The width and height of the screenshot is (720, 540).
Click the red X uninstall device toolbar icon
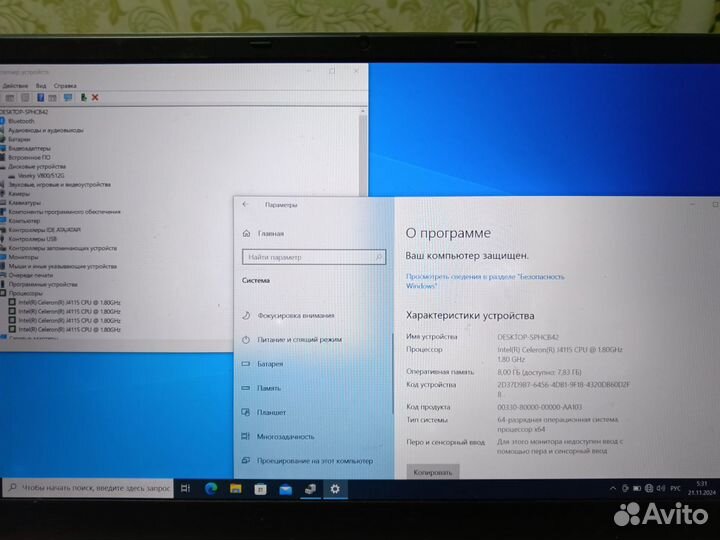click(x=95, y=97)
